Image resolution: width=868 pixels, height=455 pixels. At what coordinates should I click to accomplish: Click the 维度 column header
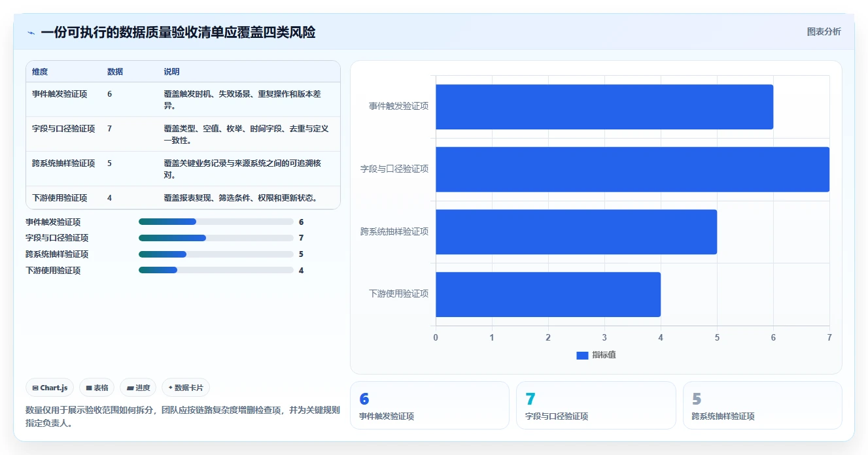coord(40,72)
